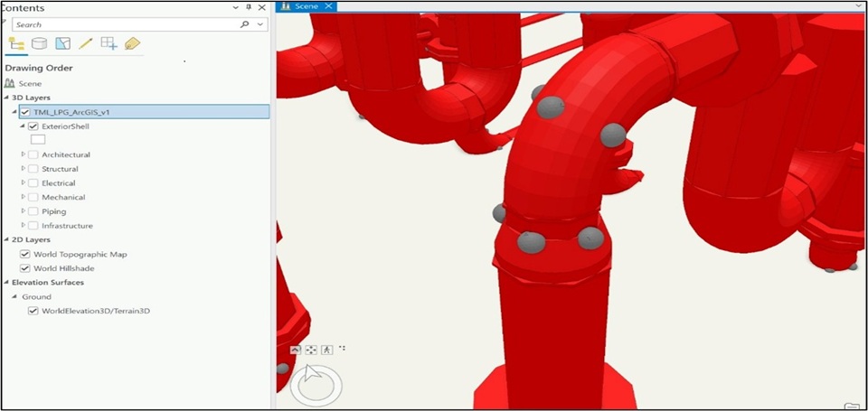The image size is (868, 411).
Task: Expand the Architectural layer group
Action: [24, 154]
